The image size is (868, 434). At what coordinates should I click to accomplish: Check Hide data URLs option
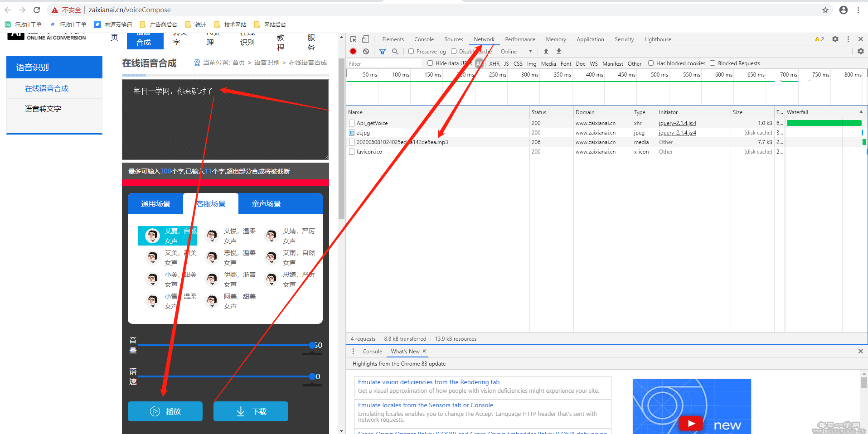[430, 63]
